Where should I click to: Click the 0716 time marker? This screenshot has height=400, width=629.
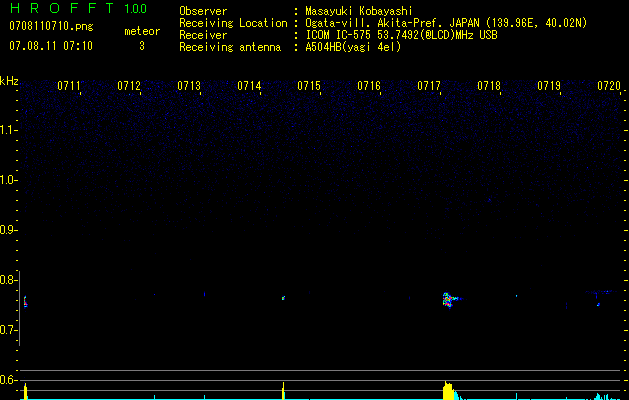coord(369,85)
